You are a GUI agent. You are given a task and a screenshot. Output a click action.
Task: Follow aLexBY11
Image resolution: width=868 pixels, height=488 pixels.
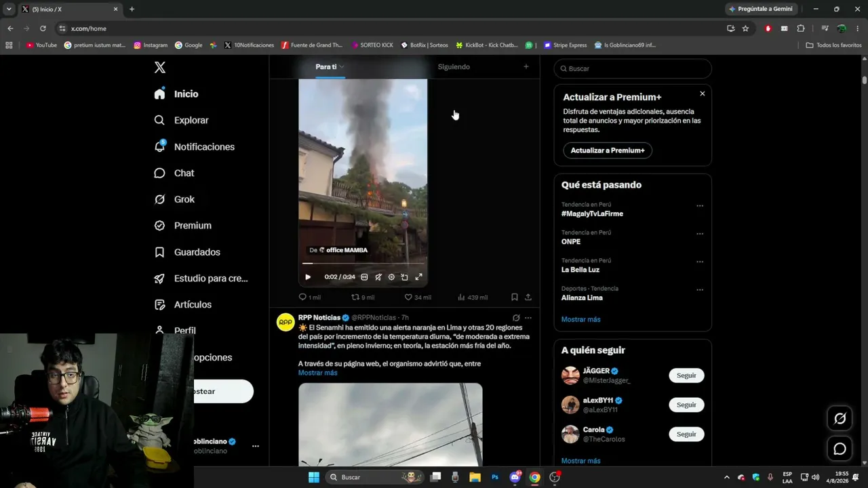[x=686, y=405]
